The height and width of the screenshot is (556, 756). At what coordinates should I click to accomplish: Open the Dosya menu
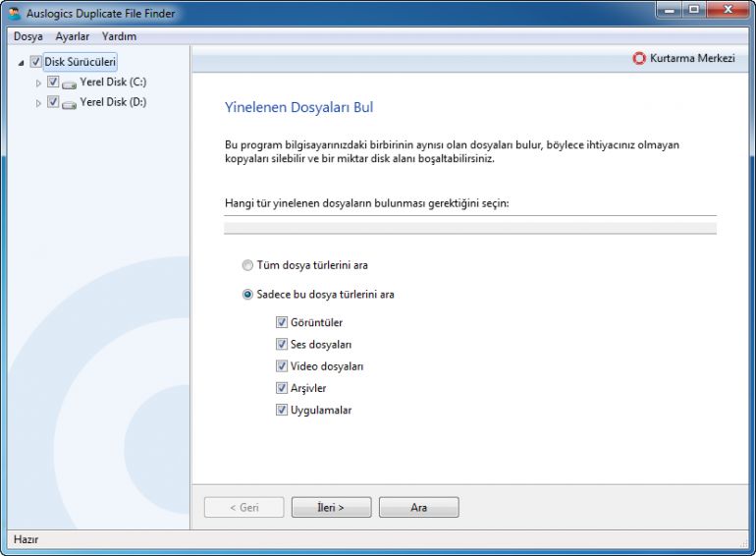(x=27, y=36)
